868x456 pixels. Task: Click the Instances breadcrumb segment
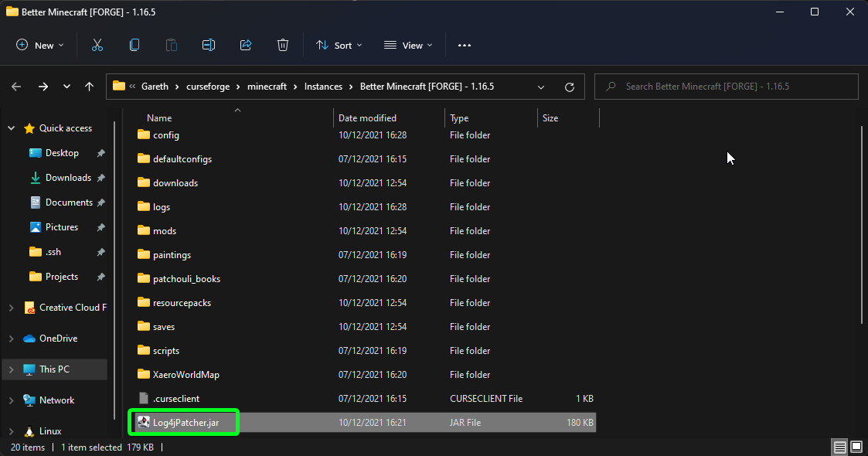(x=323, y=87)
